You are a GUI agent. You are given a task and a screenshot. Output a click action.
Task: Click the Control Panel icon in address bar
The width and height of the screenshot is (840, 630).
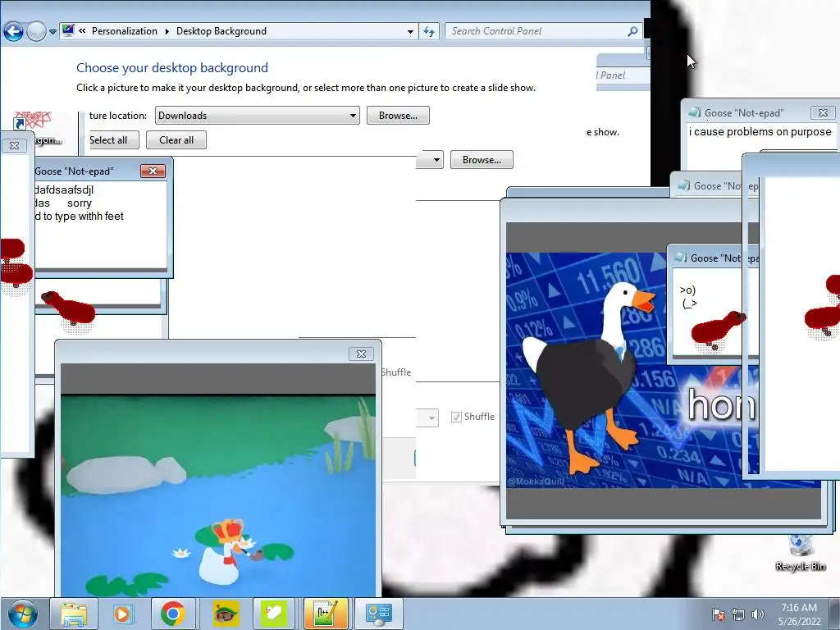[x=68, y=30]
